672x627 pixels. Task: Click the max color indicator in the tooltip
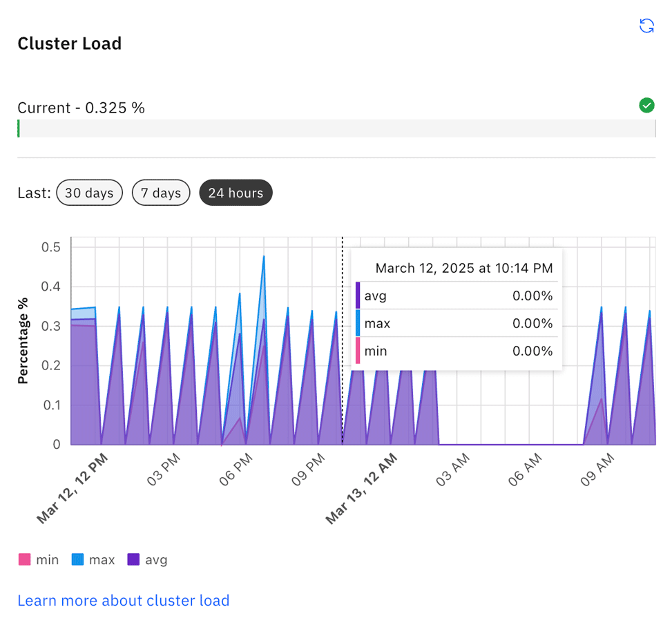click(x=357, y=323)
